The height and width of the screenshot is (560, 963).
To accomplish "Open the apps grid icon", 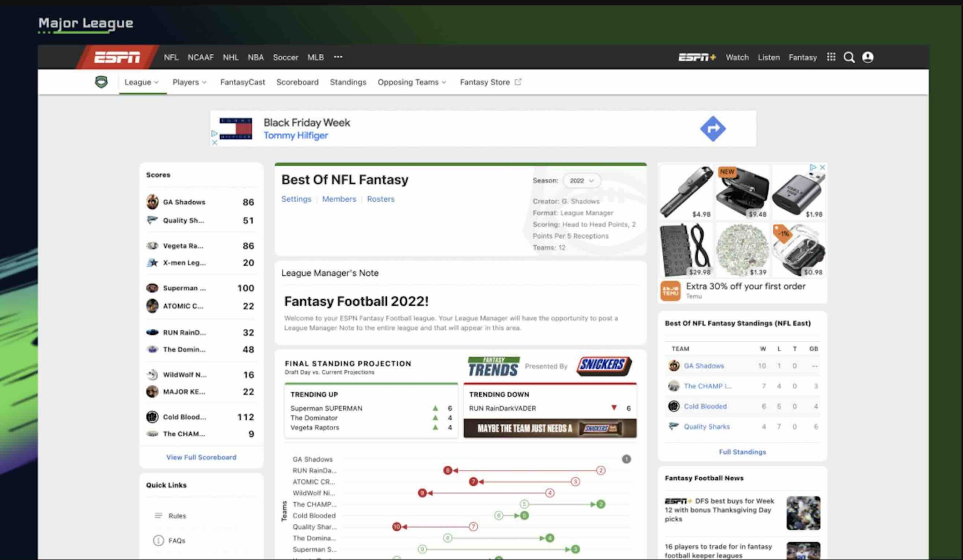I will 831,57.
